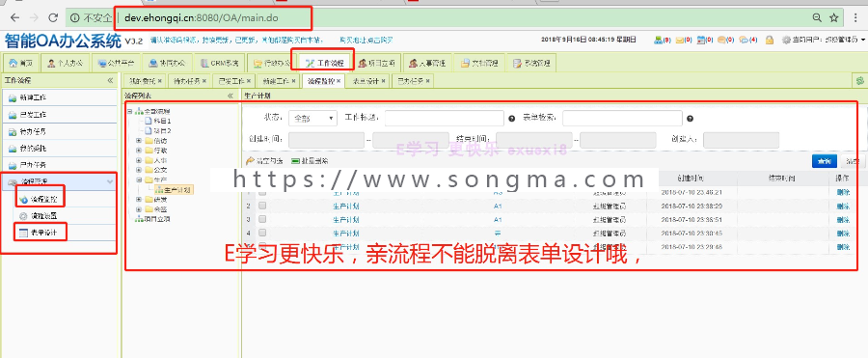Screen dimensions: 868x358
Task: Open the CRM系统 module tab
Action: tap(219, 63)
